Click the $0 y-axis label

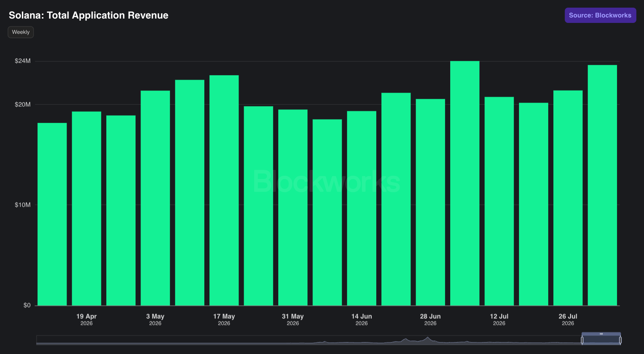(27, 306)
